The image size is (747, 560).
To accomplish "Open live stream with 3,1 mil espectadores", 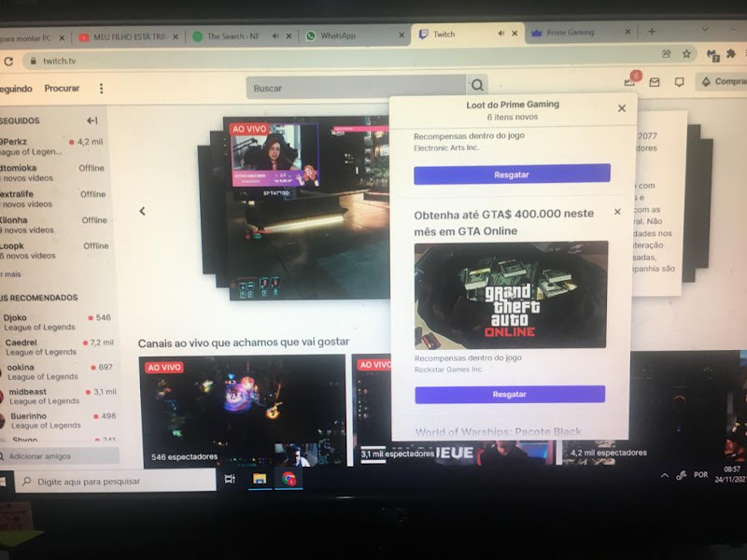I will tap(372, 409).
